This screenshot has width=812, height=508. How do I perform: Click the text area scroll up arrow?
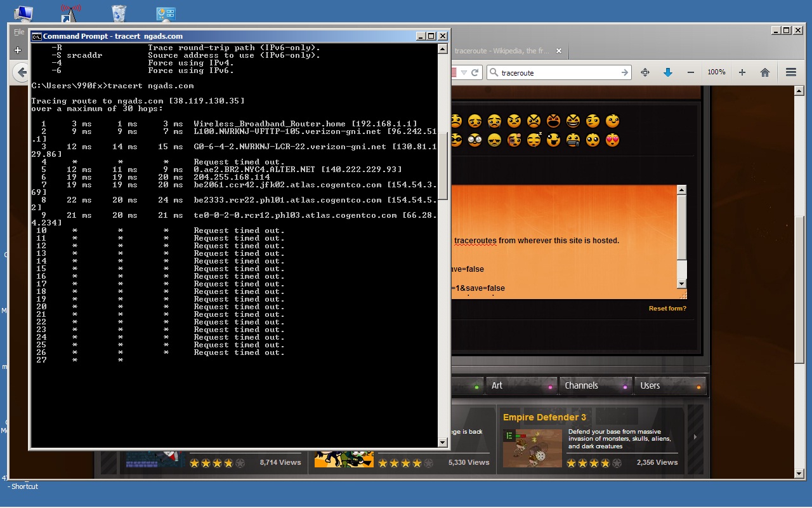pyautogui.click(x=682, y=190)
